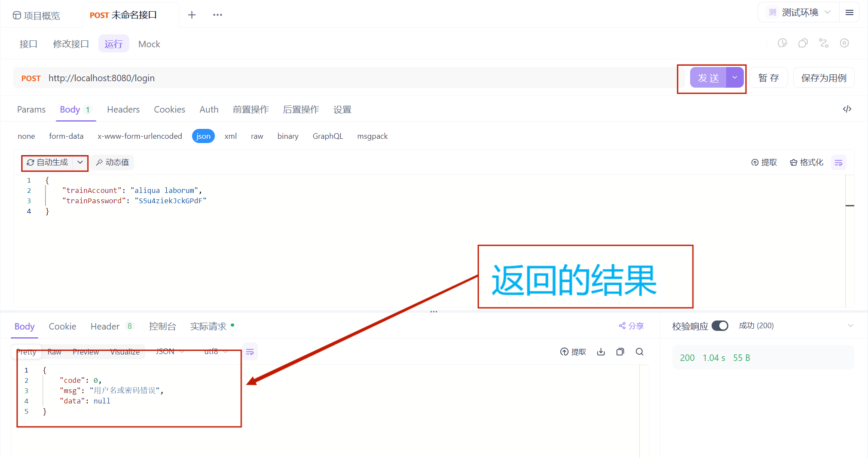Select the form-data body type
This screenshot has width=868, height=458.
coord(66,136)
